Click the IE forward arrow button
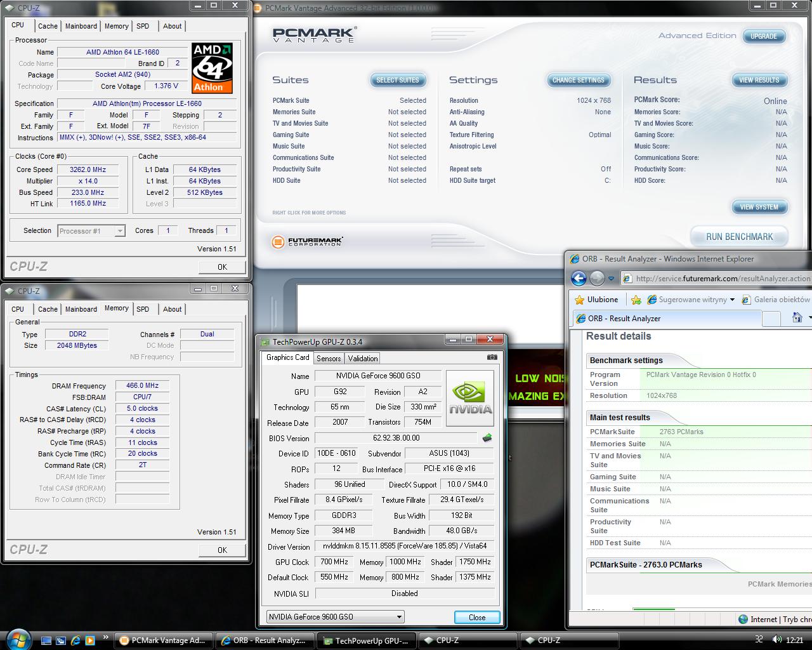The image size is (812, 650). pos(597,278)
